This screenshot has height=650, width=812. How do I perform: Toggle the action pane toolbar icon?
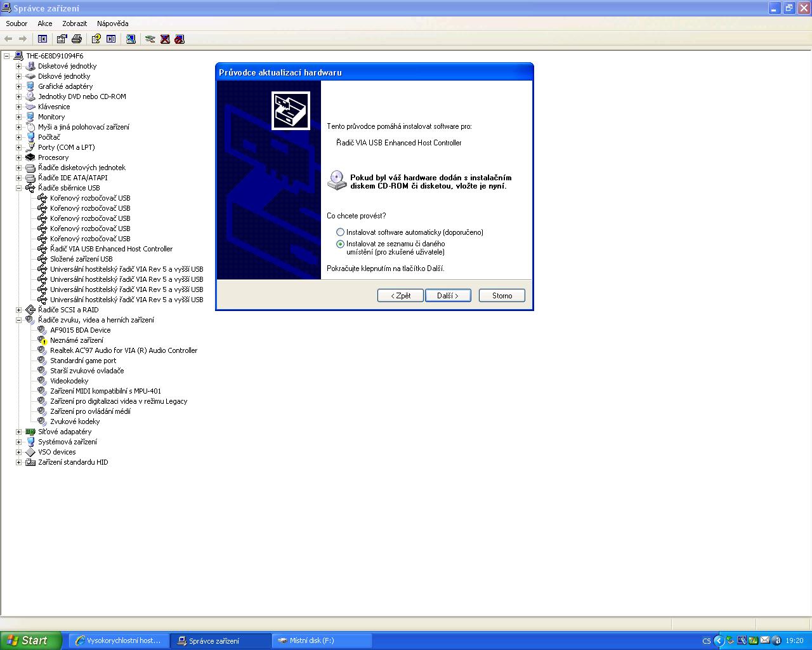tap(111, 39)
